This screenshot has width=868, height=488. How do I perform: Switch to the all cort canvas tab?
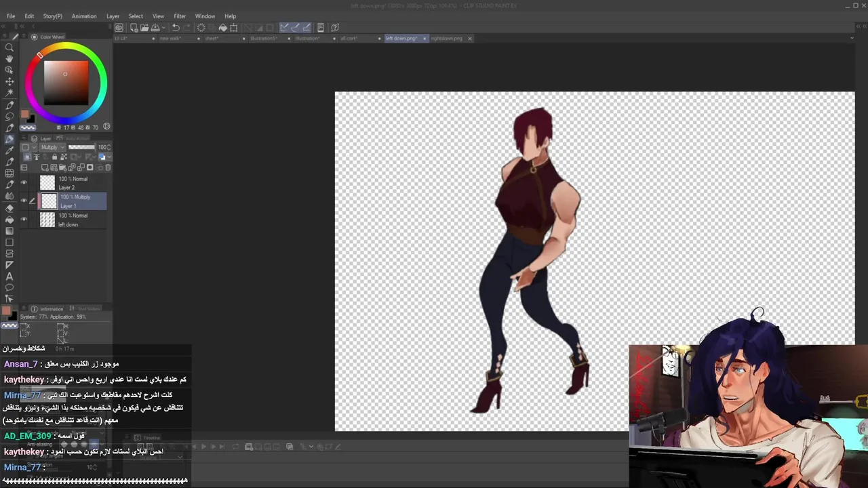pos(349,39)
